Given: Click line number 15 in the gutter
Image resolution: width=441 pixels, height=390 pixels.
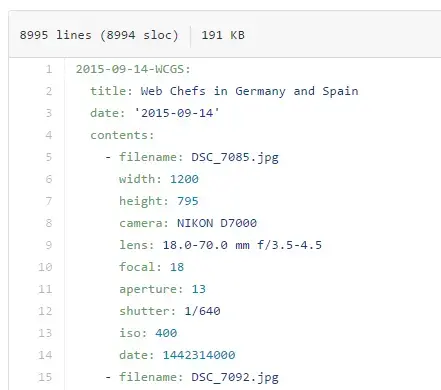Looking at the screenshot, I should 45,377.
